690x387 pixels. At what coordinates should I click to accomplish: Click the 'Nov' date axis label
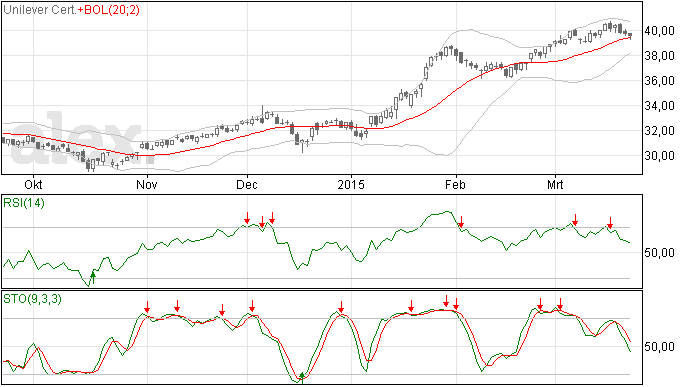click(147, 184)
